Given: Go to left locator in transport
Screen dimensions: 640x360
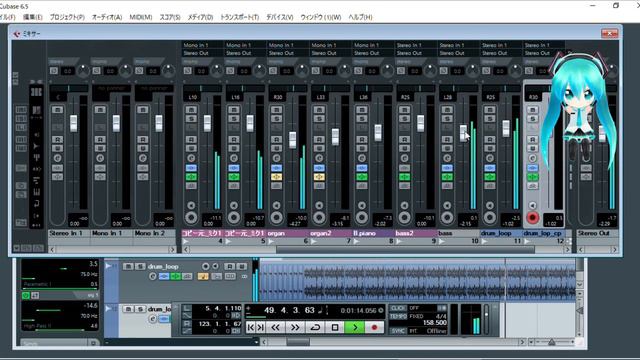Looking at the screenshot, I should click(250, 327).
